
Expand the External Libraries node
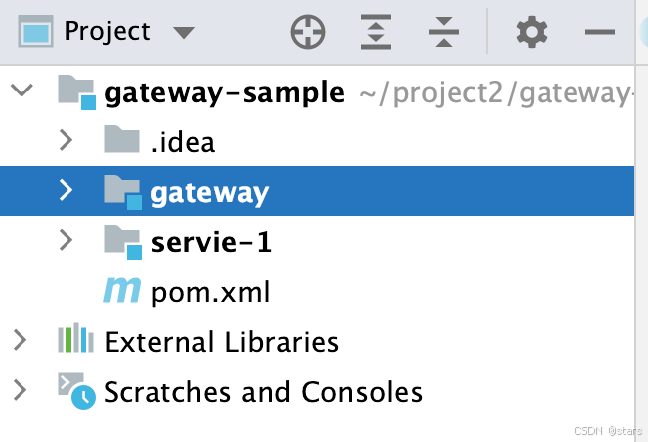20,340
